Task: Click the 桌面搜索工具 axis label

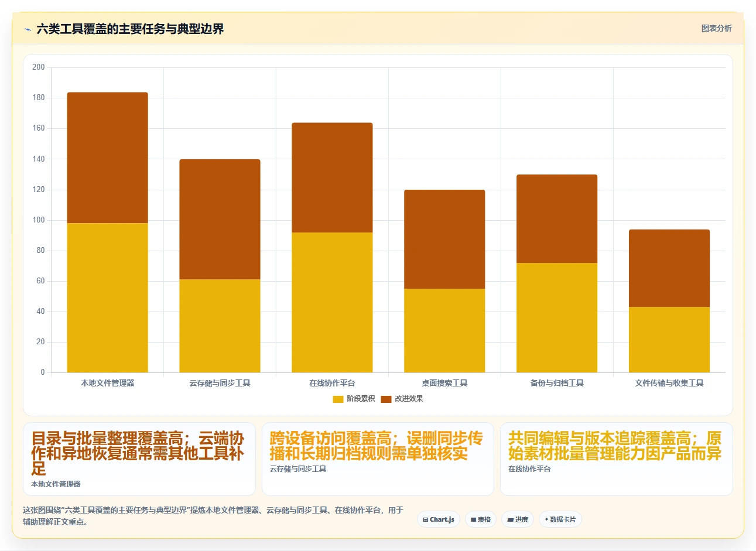Action: pos(444,383)
